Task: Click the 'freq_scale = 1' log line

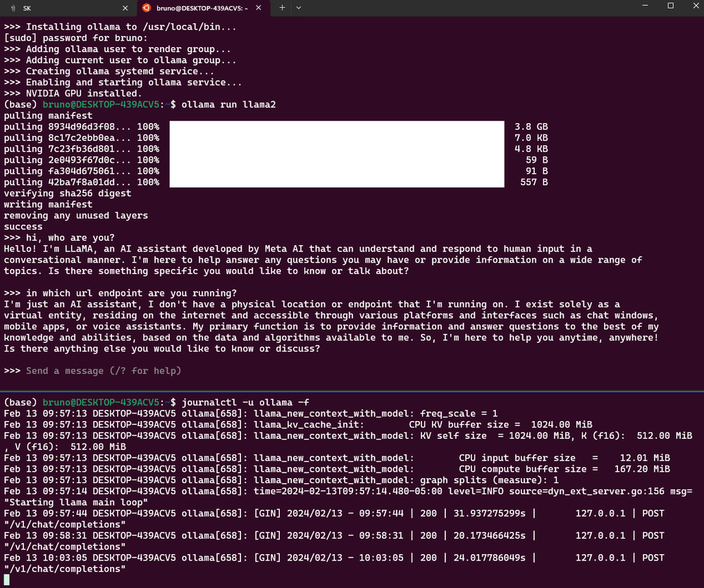Action: point(251,413)
